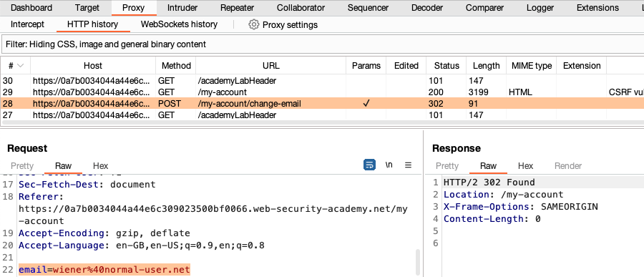Open the filter bar settings
Screen dimensions: 644x277
322,44
